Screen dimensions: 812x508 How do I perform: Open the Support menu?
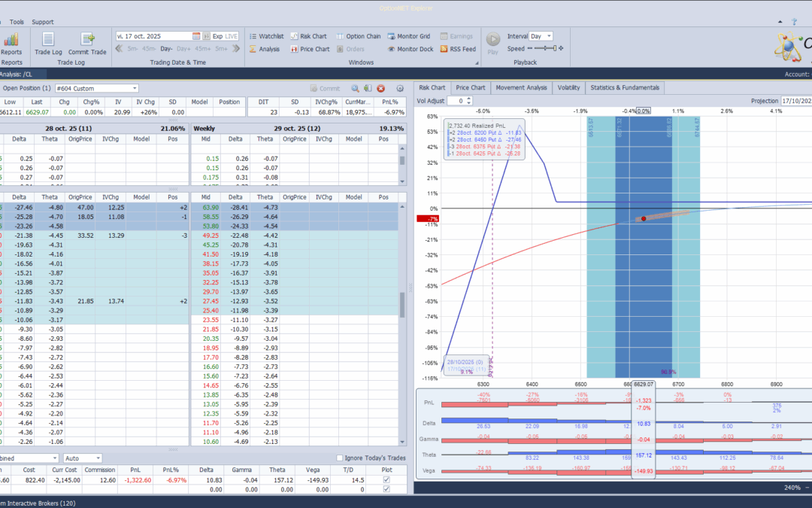(42, 22)
